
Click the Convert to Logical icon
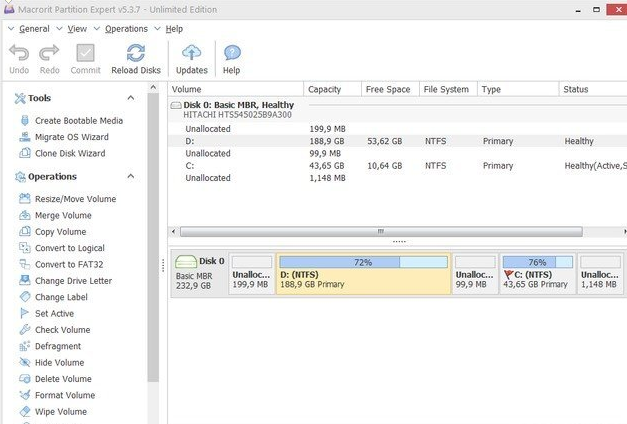coord(25,248)
